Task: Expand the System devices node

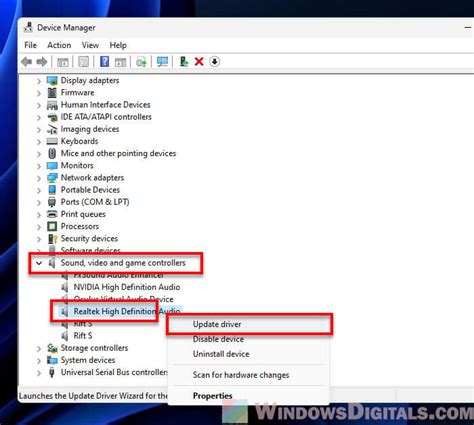Action: pos(39,361)
